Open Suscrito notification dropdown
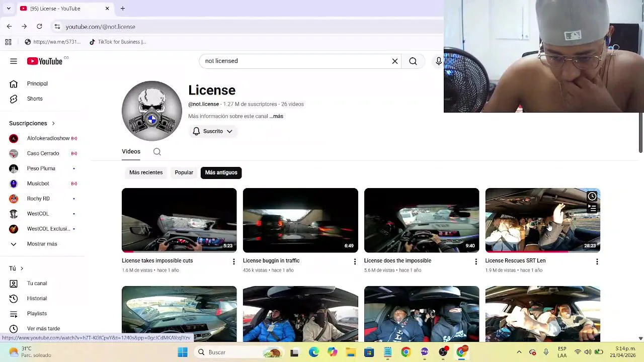This screenshot has height=362, width=644. [213, 131]
